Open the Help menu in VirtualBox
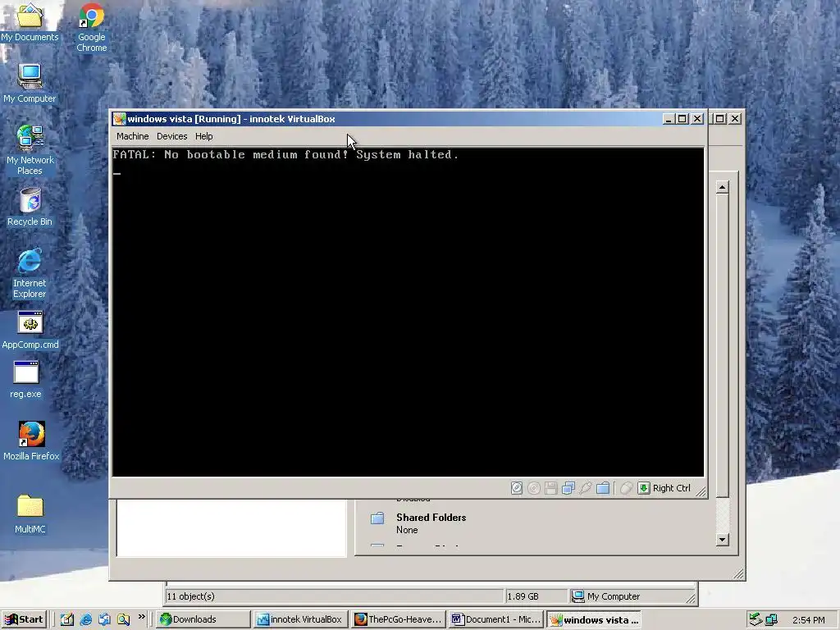This screenshot has height=630, width=840. pos(203,136)
